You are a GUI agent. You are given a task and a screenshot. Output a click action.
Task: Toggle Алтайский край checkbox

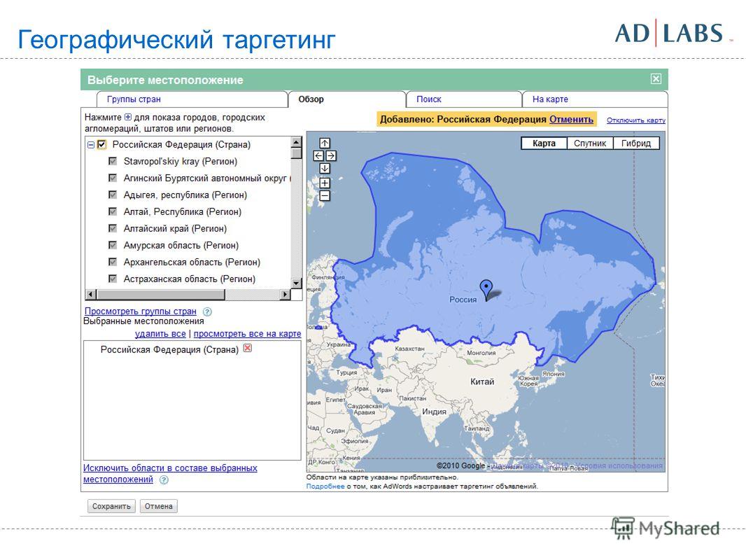tap(113, 228)
